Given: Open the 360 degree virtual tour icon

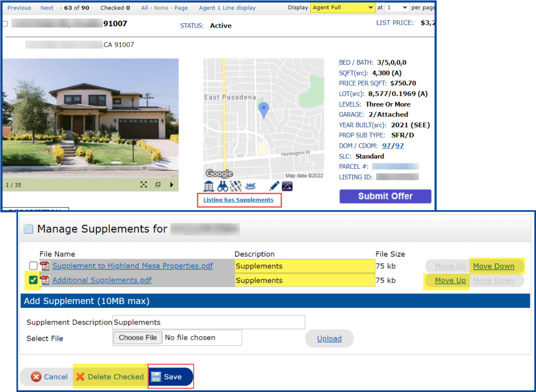Looking at the screenshot, I should click(x=250, y=186).
